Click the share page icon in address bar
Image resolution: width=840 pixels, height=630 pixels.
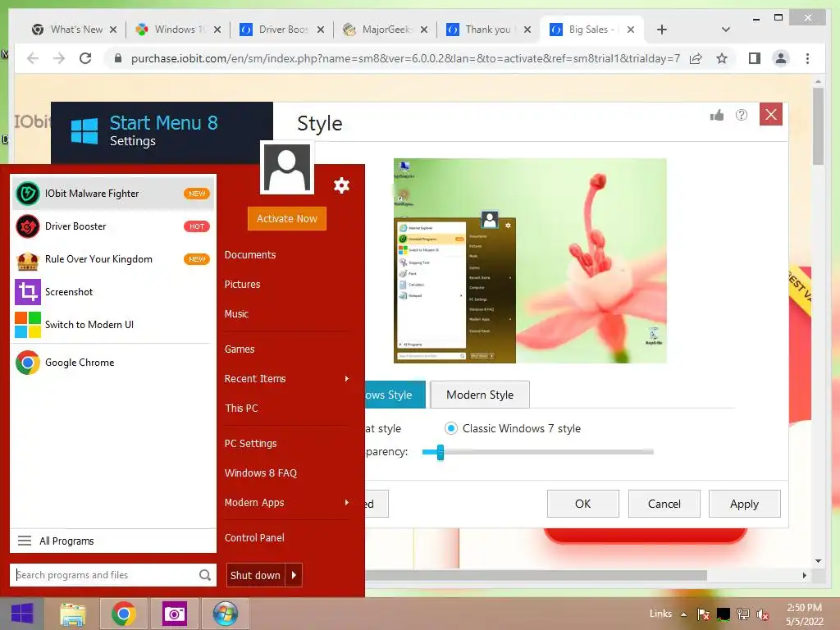point(696,58)
